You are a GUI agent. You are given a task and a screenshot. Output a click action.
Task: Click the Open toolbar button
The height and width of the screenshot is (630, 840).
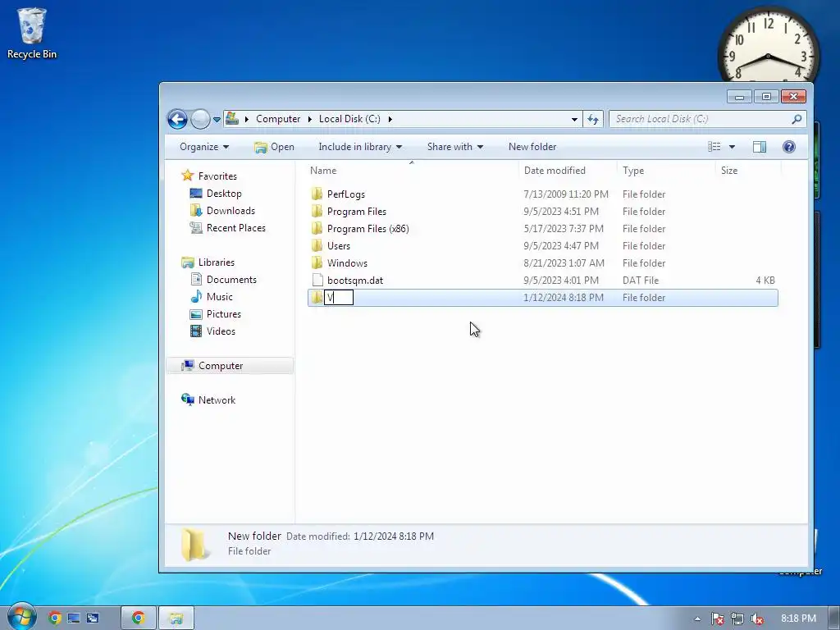point(274,147)
